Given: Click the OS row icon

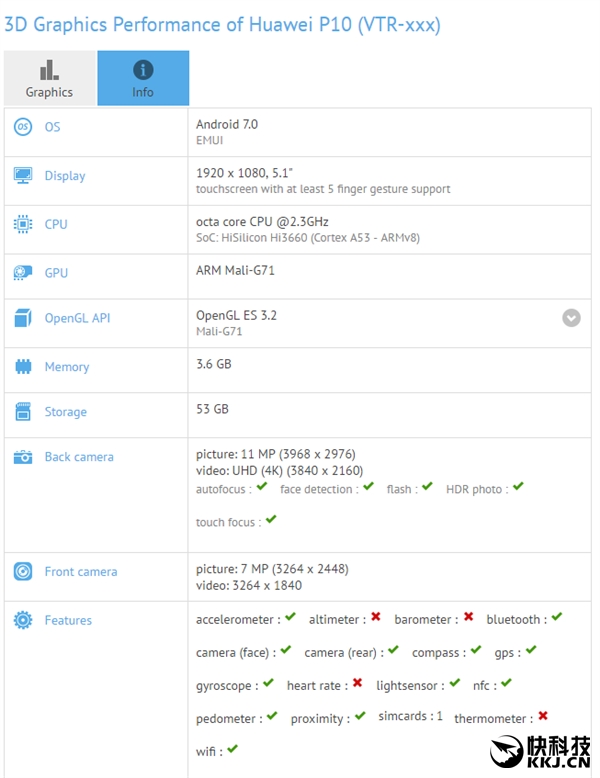Looking at the screenshot, I should click(x=23, y=127).
